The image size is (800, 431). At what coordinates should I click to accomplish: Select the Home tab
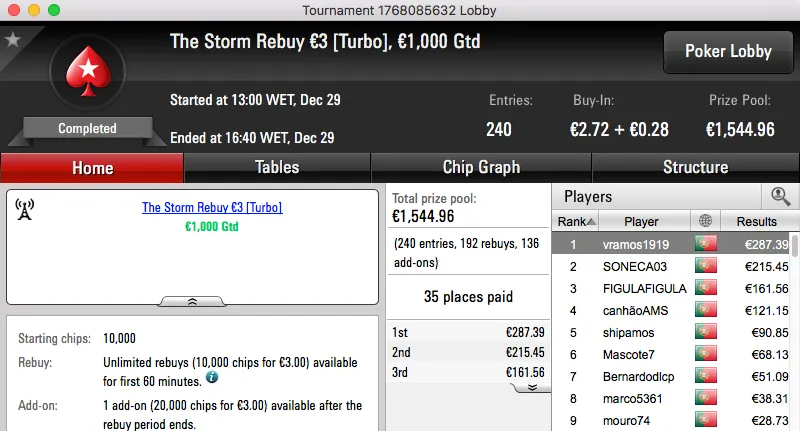[92, 168]
